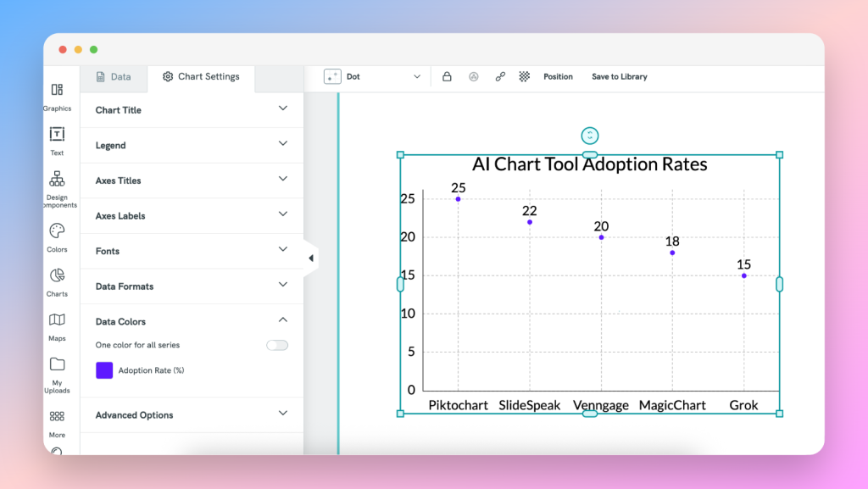Open the Maps panel
Viewport: 868px width, 489px height.
pos(57,327)
